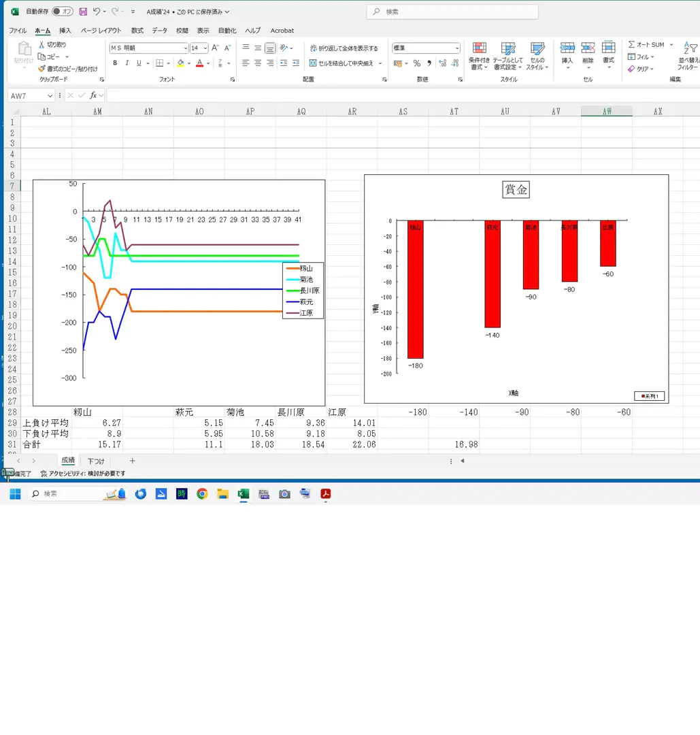Click the Save floppy disk icon

coord(83,12)
